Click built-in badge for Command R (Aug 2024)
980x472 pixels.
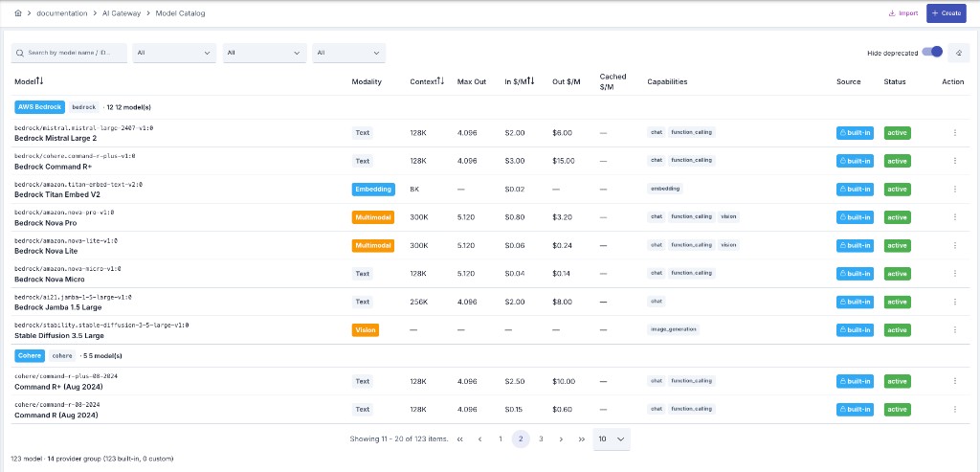[x=855, y=409]
